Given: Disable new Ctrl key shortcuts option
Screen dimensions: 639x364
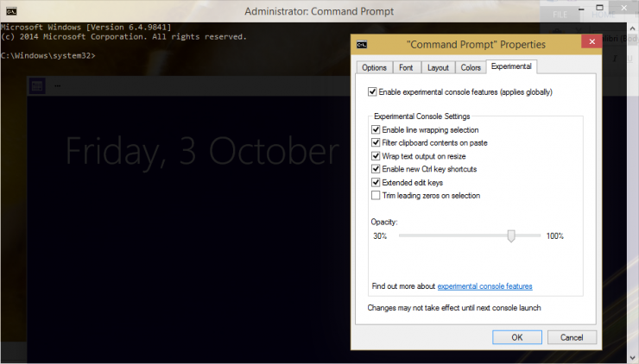Looking at the screenshot, I should click(376, 169).
